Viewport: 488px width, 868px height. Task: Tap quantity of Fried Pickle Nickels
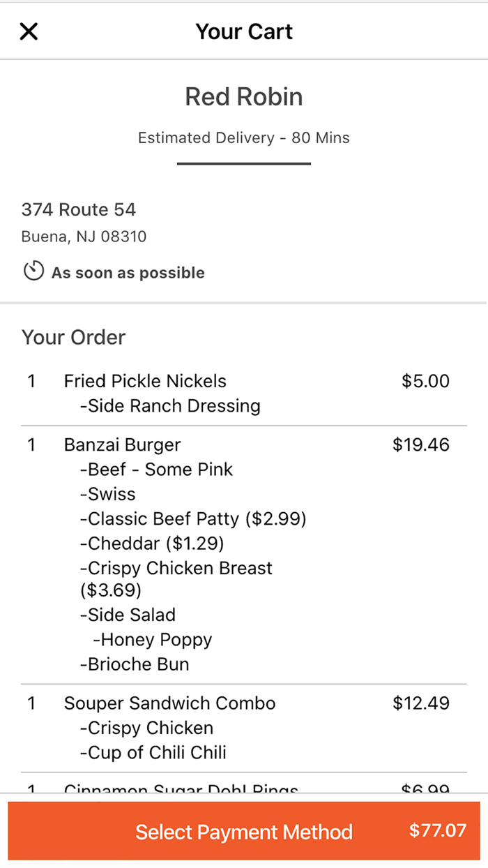31,381
